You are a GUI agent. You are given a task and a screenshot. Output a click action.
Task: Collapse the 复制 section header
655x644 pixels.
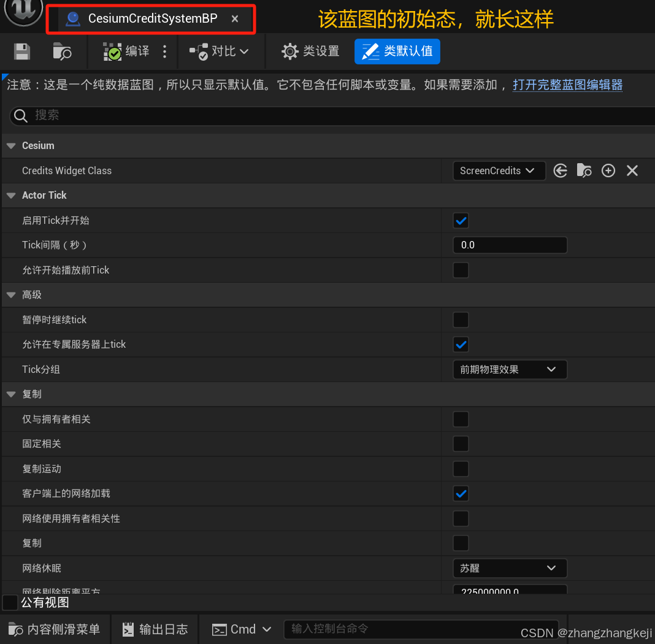[11, 394]
